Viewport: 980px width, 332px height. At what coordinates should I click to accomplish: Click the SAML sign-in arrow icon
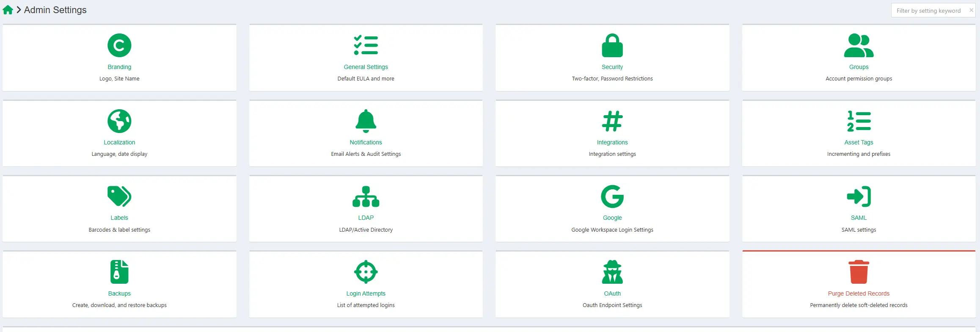click(x=859, y=196)
